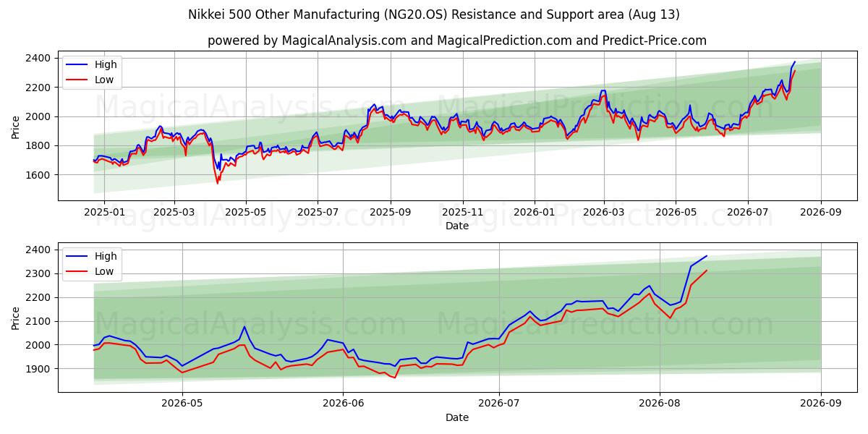Click the 'Price' axis title of the top chart
This screenshot has height=434, width=868.
pos(16,126)
